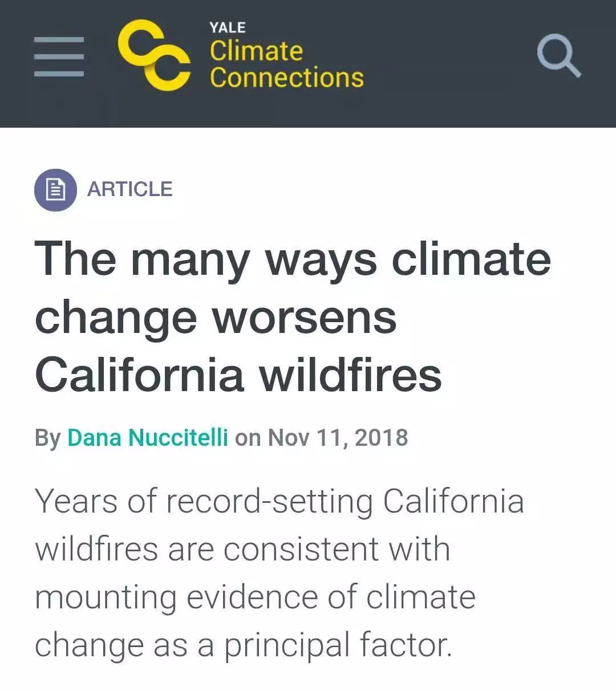
Task: Open site search with magnifier icon
Action: pos(558,55)
